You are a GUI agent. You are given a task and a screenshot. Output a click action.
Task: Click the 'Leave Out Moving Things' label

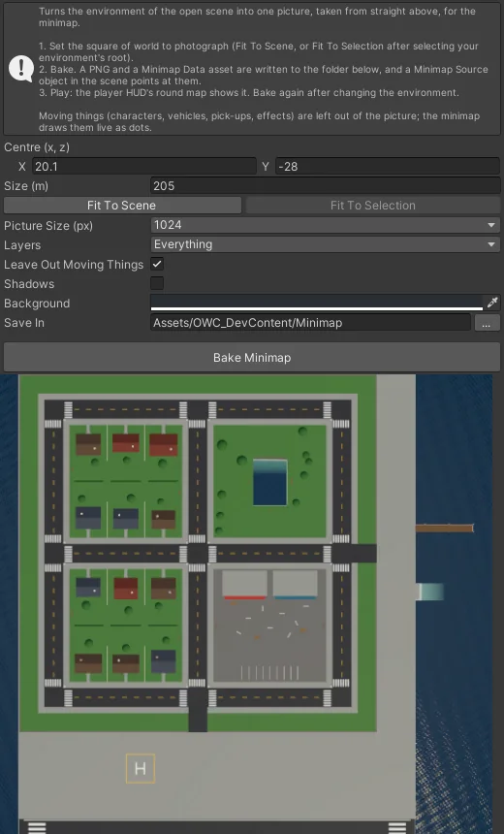74,265
